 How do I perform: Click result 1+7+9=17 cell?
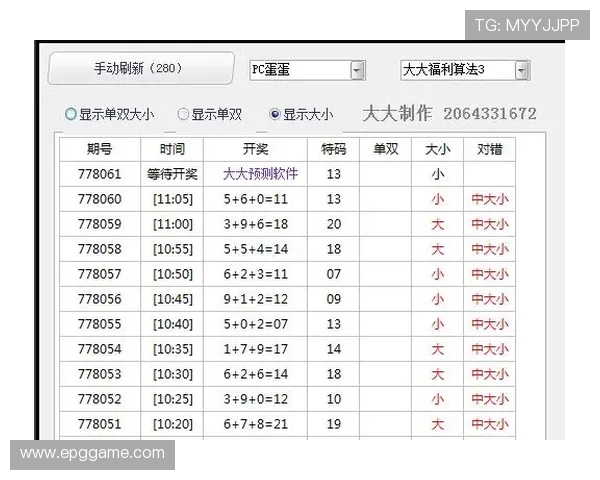tap(255, 349)
